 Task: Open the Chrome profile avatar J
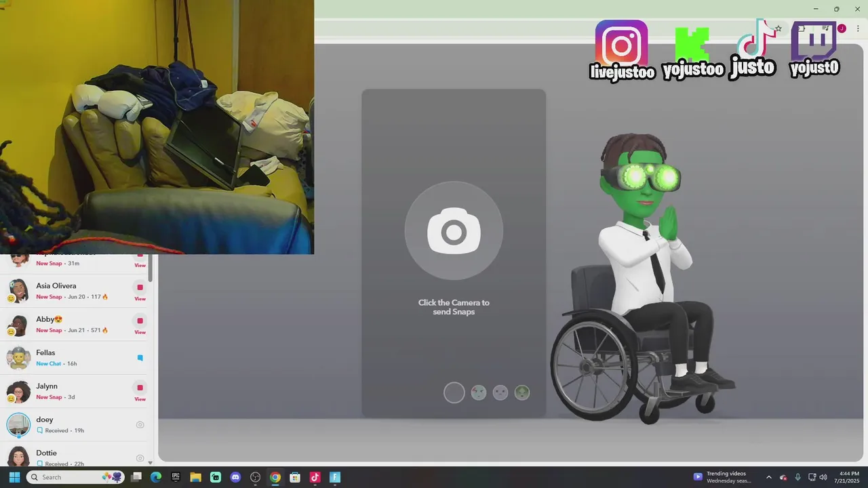[842, 28]
